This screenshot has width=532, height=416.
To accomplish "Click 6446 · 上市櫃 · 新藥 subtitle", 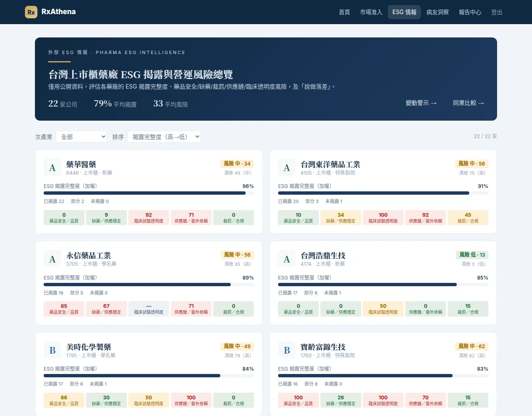I will pos(89,173).
